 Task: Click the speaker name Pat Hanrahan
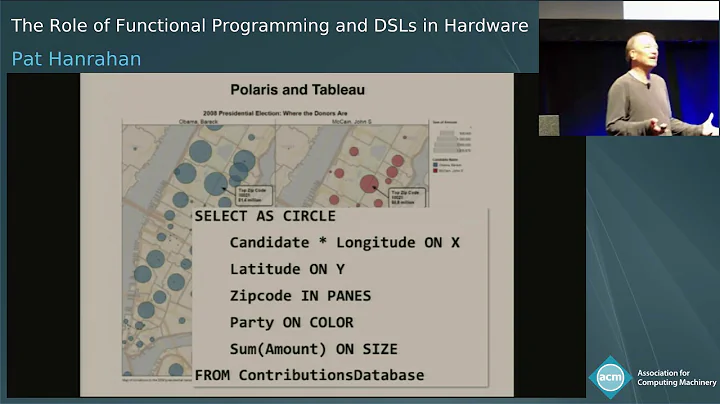[x=76, y=59]
